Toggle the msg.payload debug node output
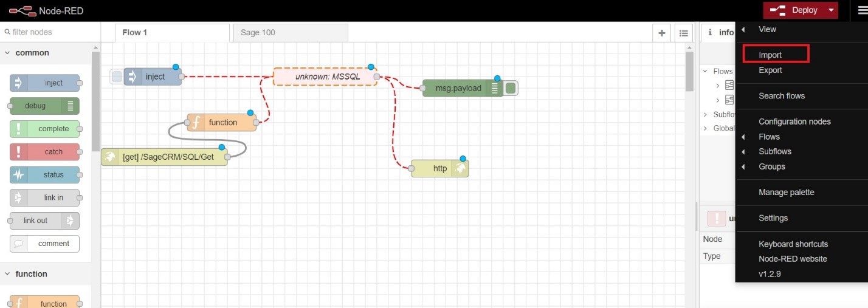The width and height of the screenshot is (868, 308). (511, 89)
